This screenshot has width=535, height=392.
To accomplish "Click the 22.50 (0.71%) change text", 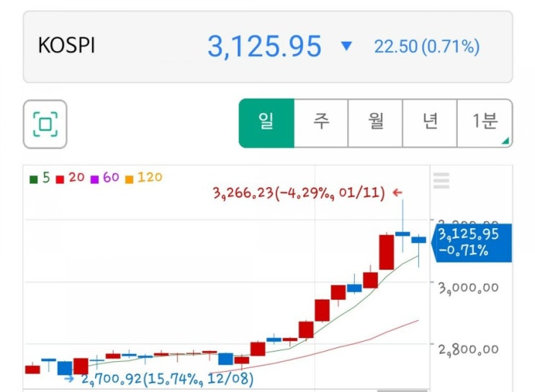I will (427, 47).
